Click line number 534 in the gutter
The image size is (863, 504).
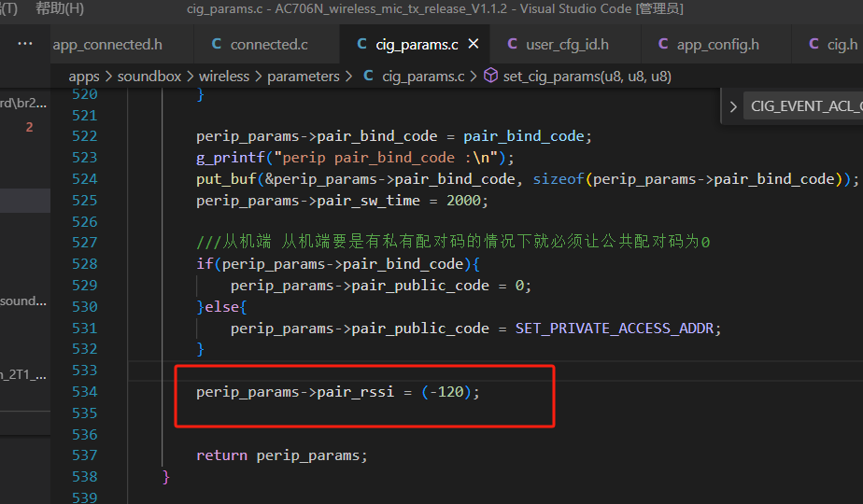[84, 392]
